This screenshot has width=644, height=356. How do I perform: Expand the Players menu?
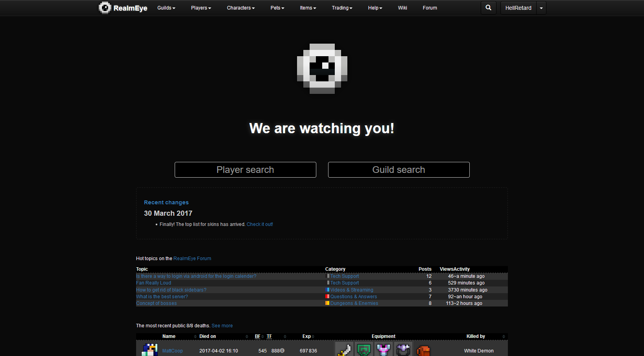201,8
